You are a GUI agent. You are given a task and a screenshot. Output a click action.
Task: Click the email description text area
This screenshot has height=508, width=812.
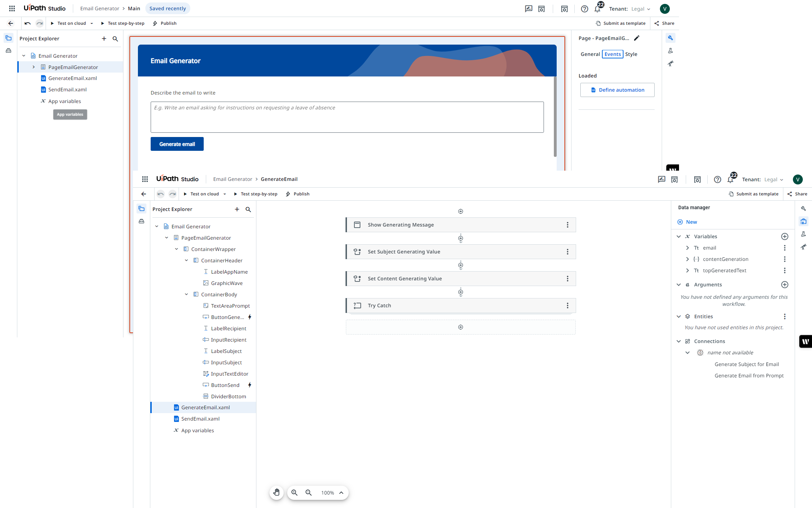click(x=347, y=117)
